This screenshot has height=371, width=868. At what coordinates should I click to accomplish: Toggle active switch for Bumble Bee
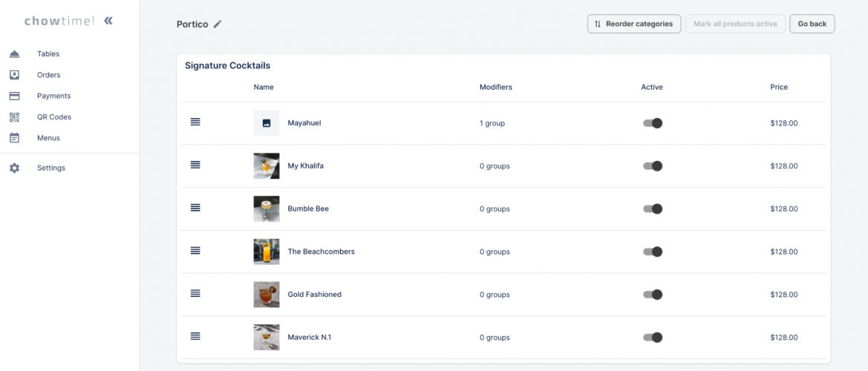coord(653,209)
